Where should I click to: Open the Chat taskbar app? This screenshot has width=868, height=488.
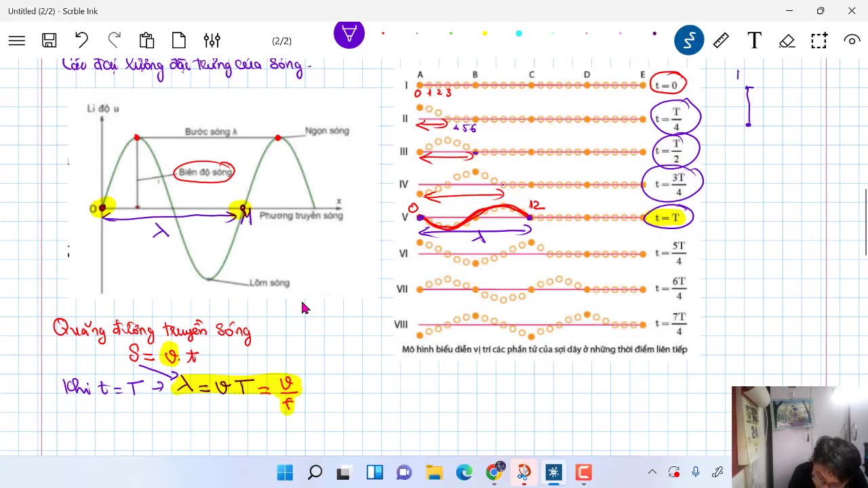pyautogui.click(x=404, y=472)
